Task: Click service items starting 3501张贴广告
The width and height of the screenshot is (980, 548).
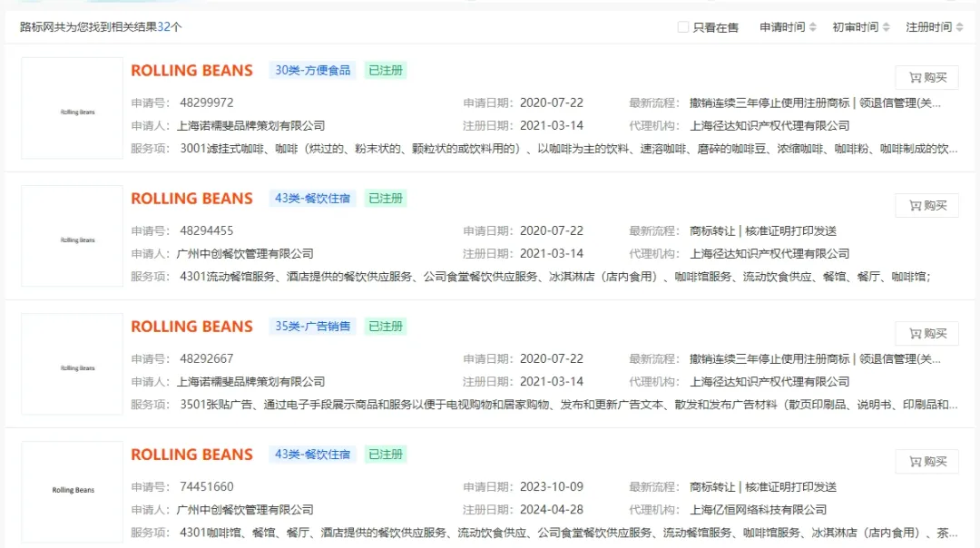Action: pos(568,405)
